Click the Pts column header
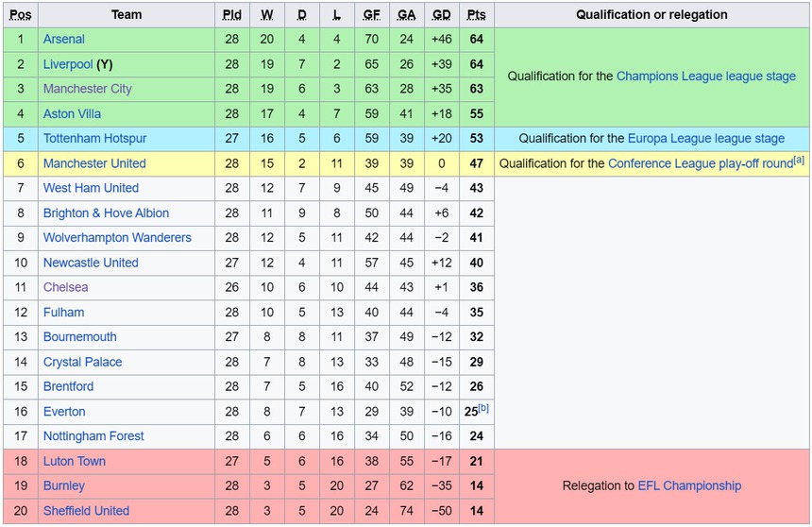The width and height of the screenshot is (812, 527). [477, 15]
